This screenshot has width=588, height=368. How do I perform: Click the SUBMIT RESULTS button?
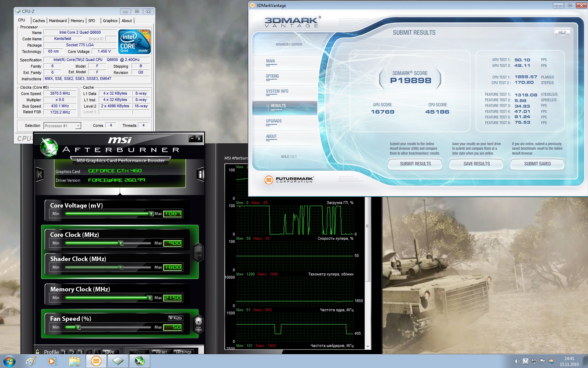(415, 164)
